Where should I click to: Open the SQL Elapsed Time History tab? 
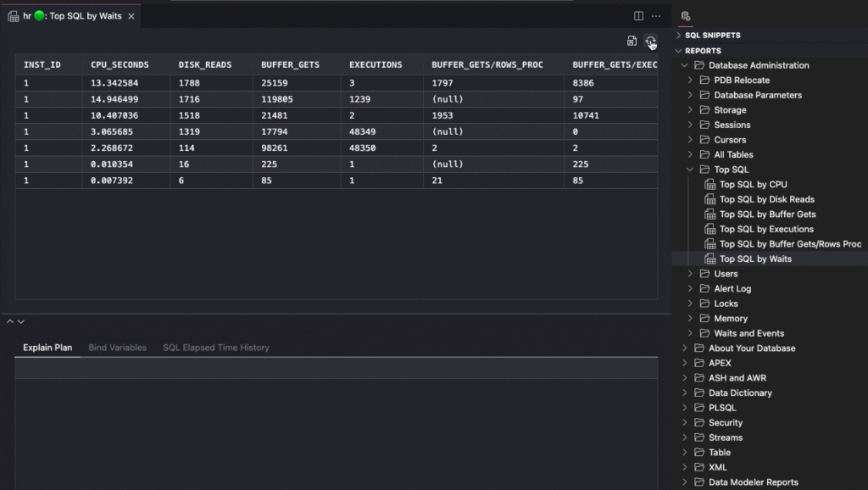coord(216,348)
